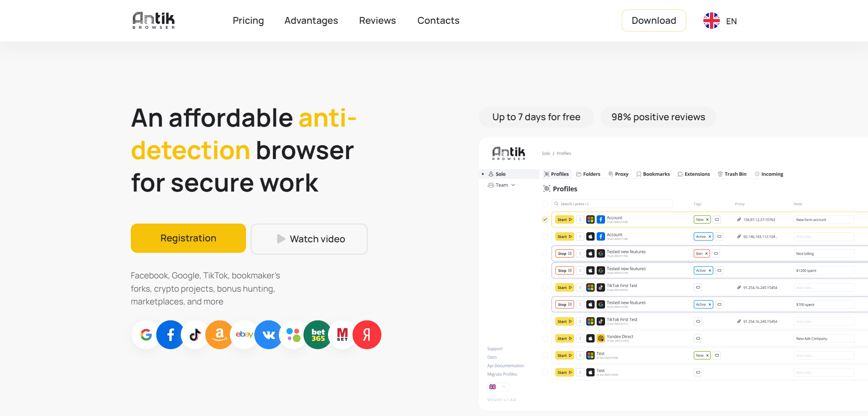Open the language flag dropdown in sidebar
This screenshot has height=416, width=868.
(498, 387)
